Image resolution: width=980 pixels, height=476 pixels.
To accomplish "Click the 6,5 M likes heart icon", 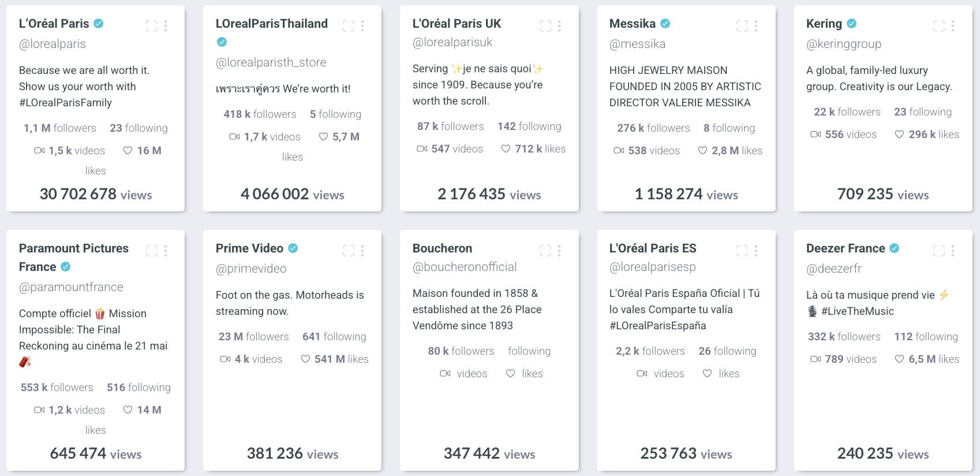I will [x=899, y=359].
